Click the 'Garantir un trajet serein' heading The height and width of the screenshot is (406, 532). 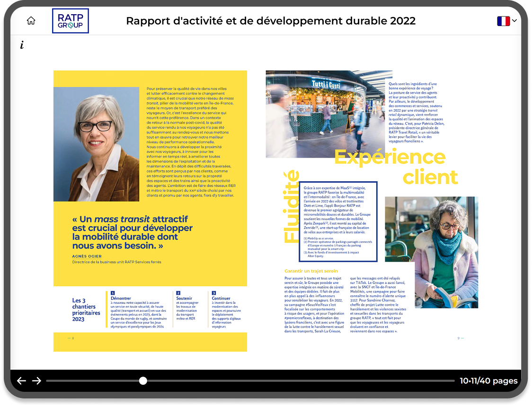click(x=311, y=271)
